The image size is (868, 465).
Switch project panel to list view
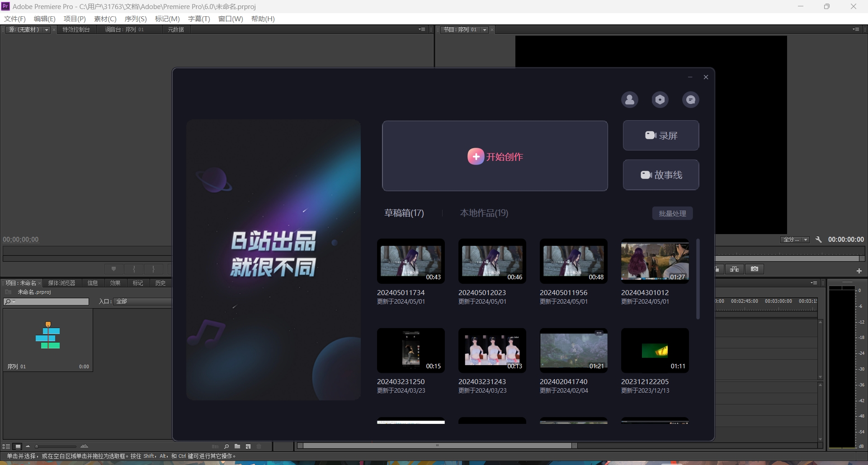(x=6, y=446)
